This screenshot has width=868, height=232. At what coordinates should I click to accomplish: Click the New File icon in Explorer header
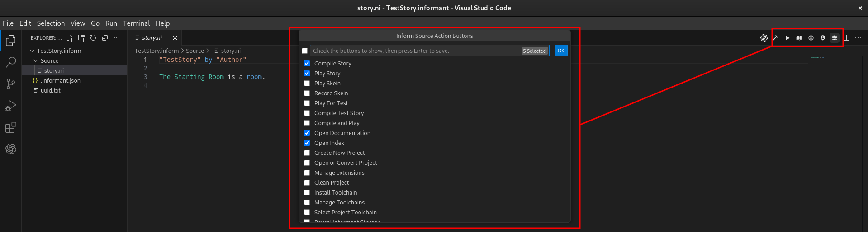pos(70,38)
